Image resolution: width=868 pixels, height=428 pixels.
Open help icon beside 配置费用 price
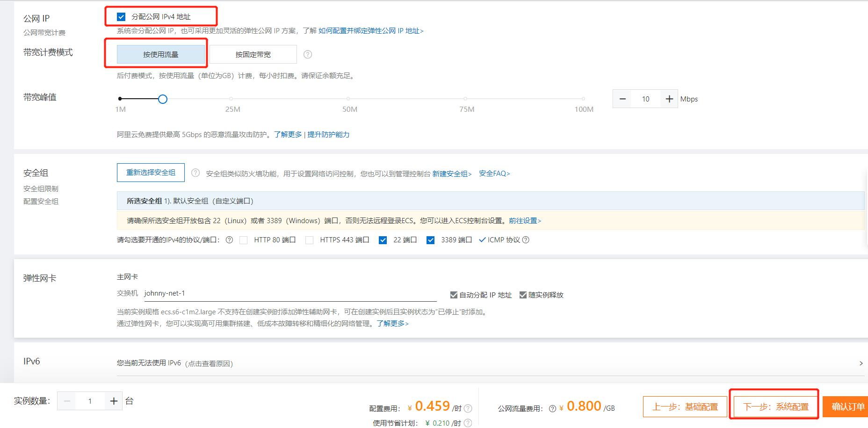tap(468, 408)
